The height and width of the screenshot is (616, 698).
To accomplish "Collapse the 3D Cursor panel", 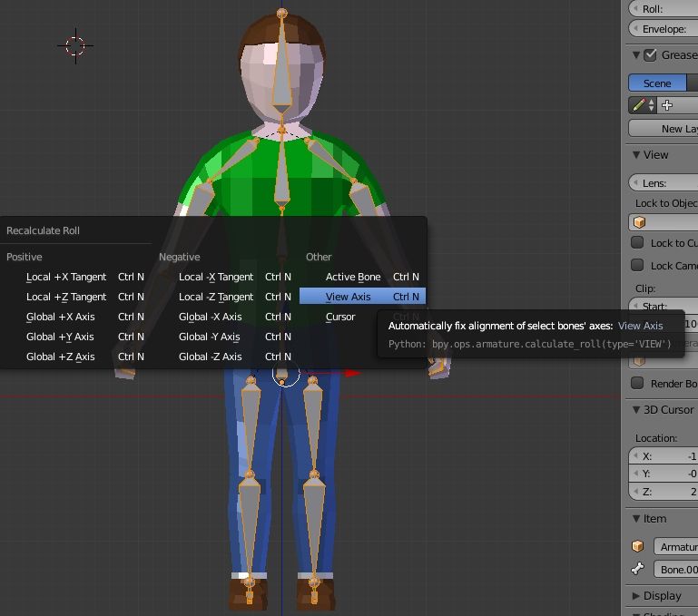I will tap(636, 409).
